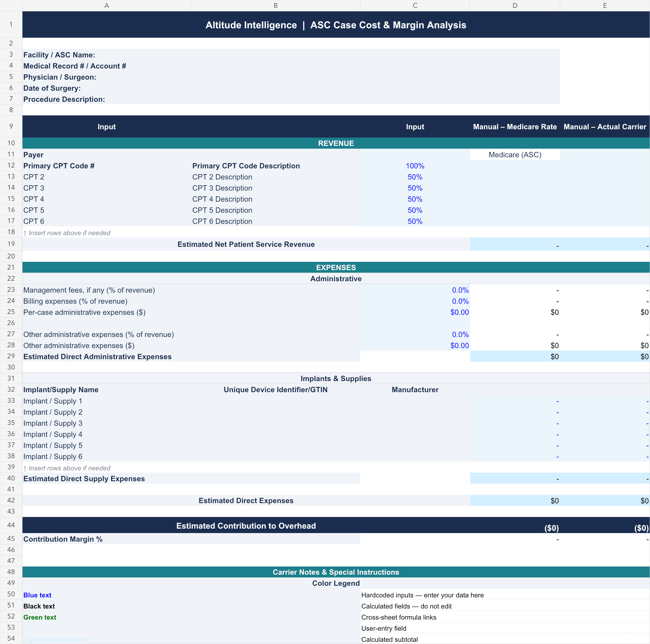Click the Blue text legend cell
This screenshot has height=644, width=650.
tap(191, 595)
